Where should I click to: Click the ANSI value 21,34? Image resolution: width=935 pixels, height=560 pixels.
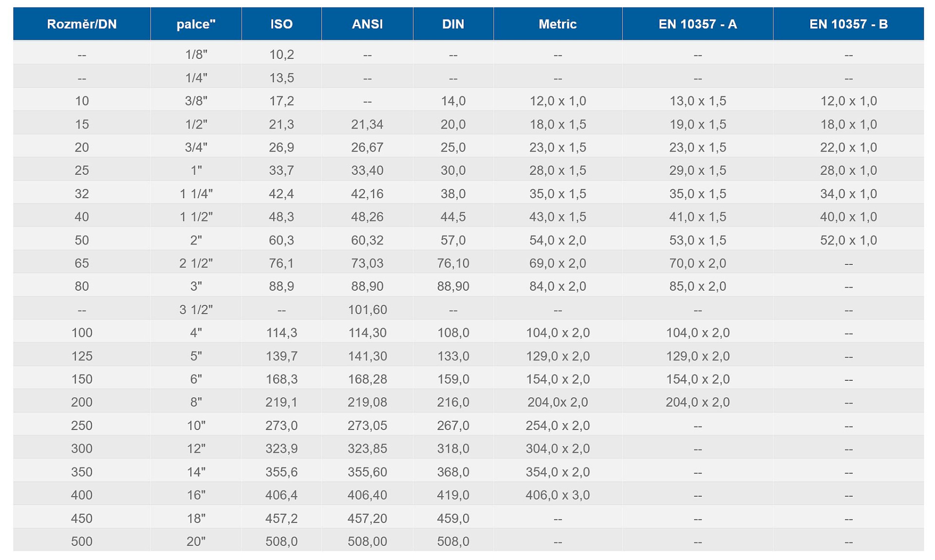coord(367,124)
